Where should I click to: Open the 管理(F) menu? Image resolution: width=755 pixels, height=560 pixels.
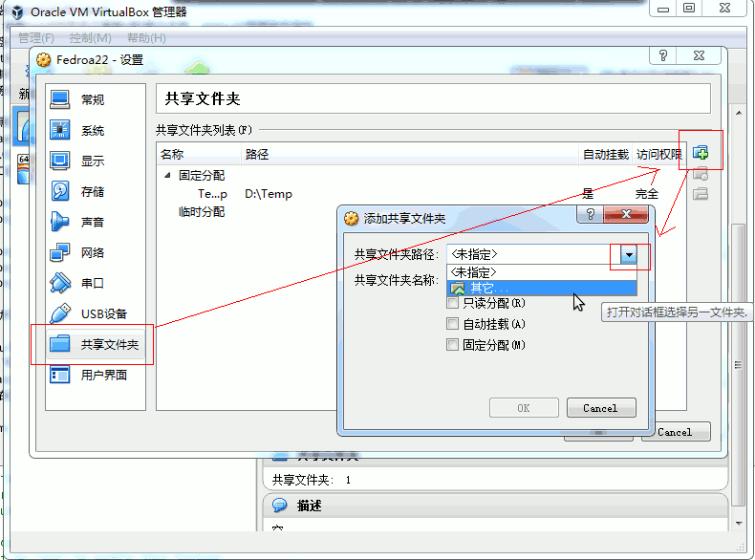(x=36, y=37)
